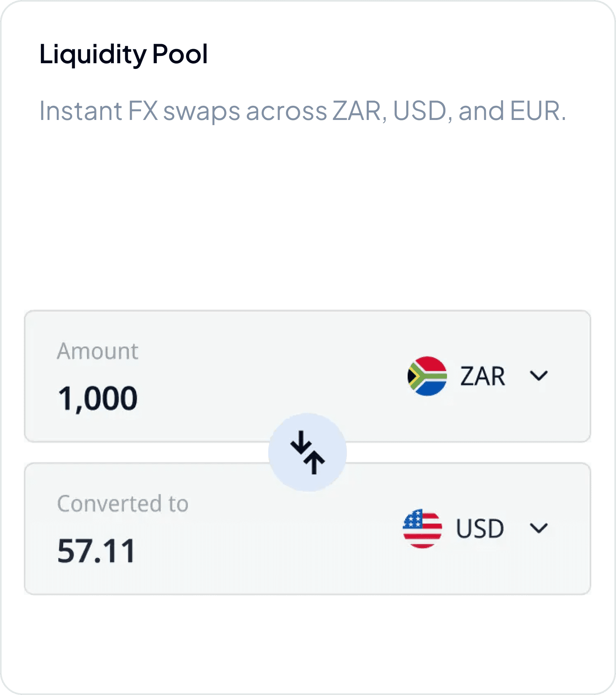Click the "Amount" field label

click(98, 351)
